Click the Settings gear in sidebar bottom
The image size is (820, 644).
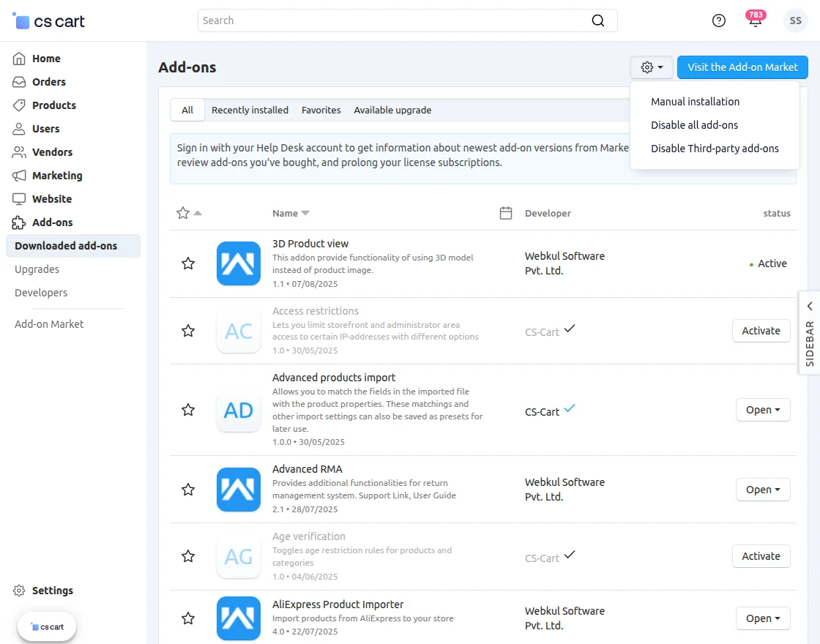pyautogui.click(x=18, y=591)
